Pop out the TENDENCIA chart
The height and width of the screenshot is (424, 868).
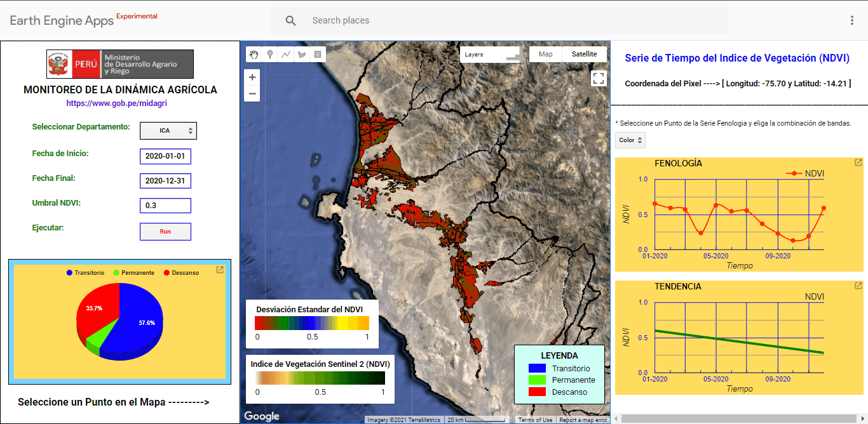pos(858,286)
